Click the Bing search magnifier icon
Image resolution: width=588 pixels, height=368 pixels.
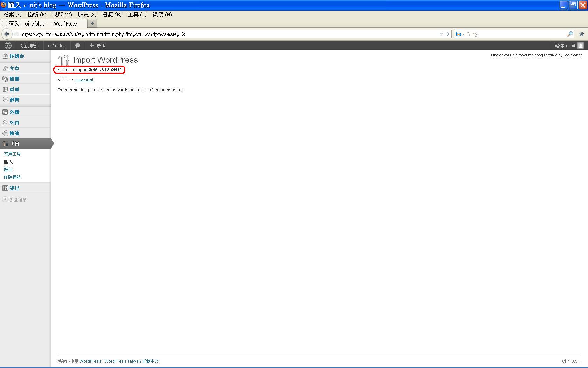[x=570, y=34]
